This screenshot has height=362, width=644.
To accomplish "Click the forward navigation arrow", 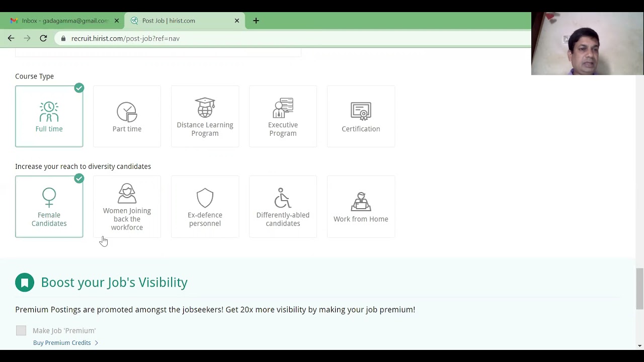I will pyautogui.click(x=27, y=38).
